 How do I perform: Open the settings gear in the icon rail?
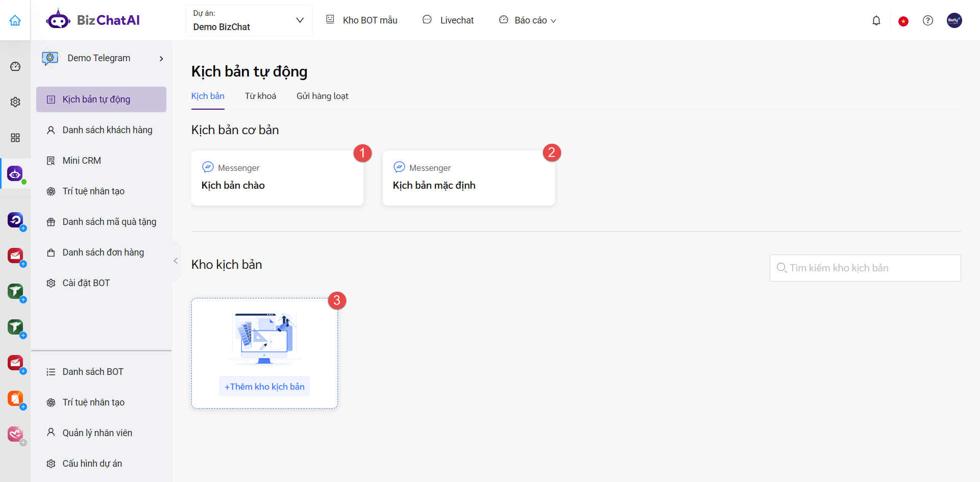(x=15, y=102)
